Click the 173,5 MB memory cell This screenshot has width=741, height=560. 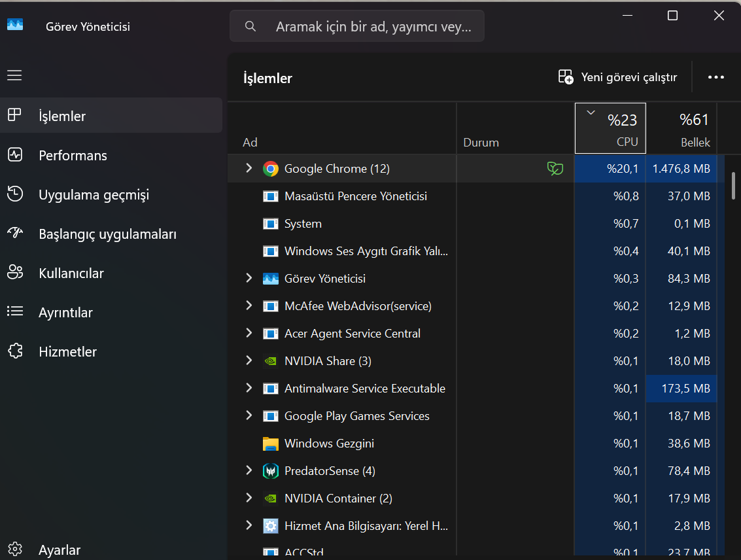[x=681, y=389]
